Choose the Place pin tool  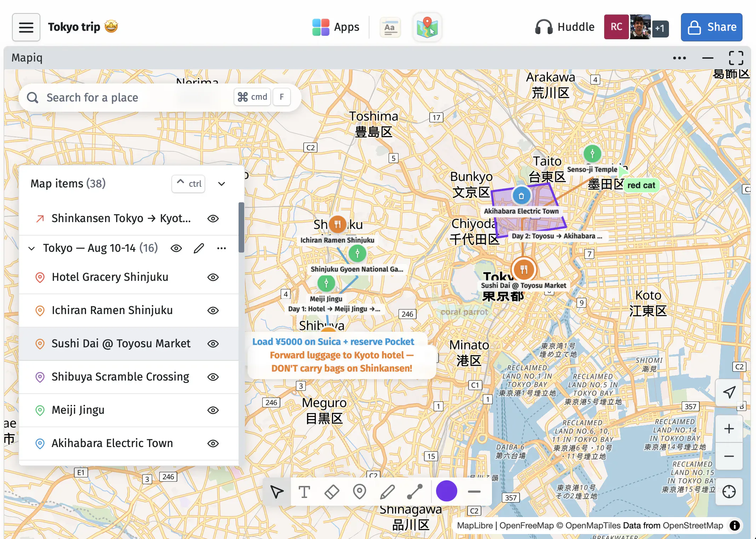click(x=359, y=492)
